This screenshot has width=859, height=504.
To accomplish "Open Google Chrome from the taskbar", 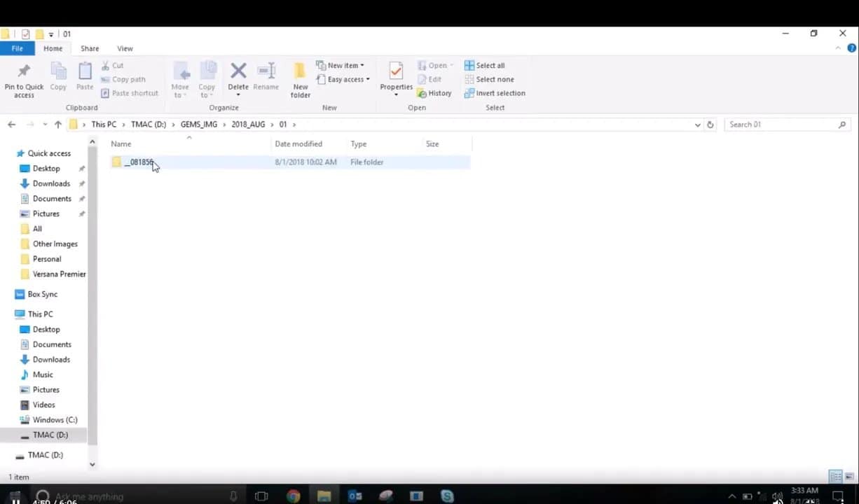I will coord(293,496).
